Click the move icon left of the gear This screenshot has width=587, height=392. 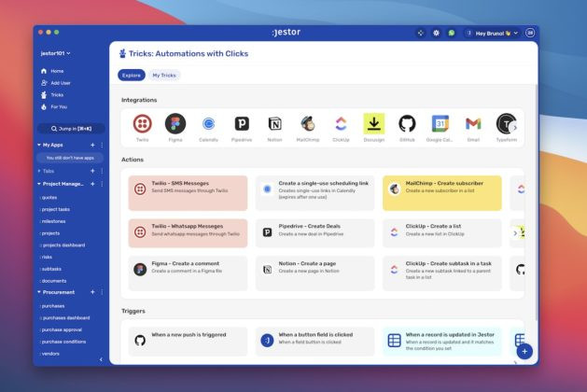point(421,33)
